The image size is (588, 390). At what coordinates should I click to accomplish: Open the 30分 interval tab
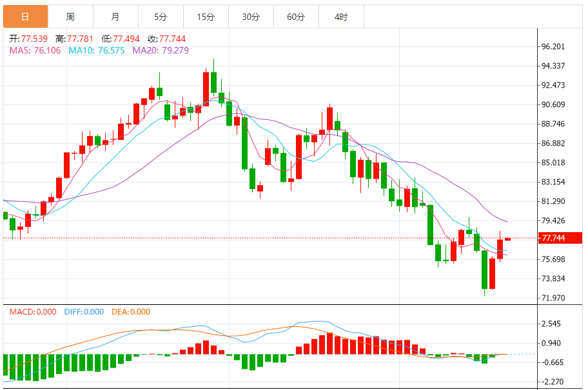coord(251,17)
